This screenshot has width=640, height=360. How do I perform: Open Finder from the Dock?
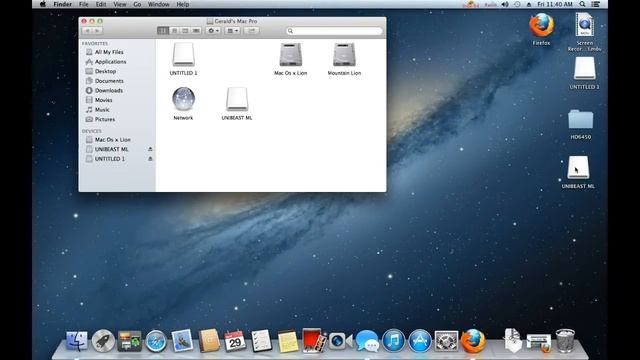[77, 341]
